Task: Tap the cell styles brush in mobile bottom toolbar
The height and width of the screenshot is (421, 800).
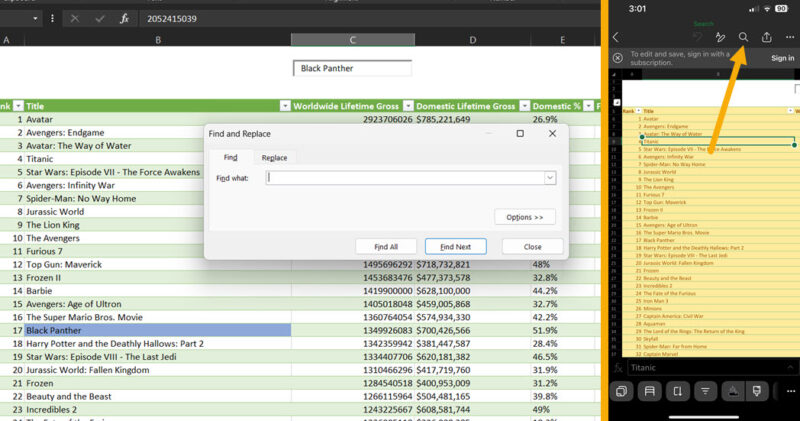Action: 757,391
